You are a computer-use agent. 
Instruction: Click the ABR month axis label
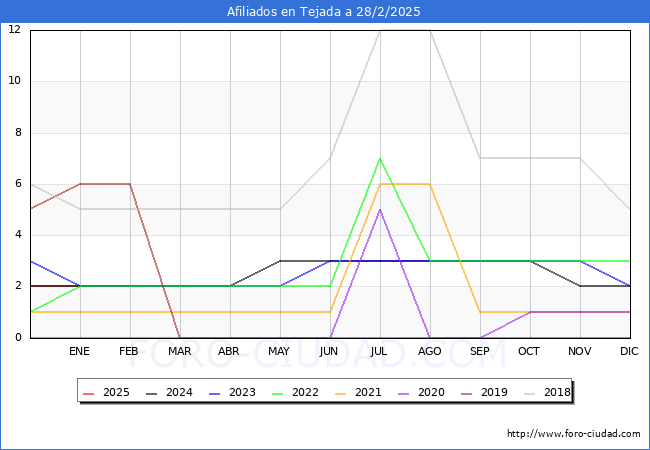(229, 351)
